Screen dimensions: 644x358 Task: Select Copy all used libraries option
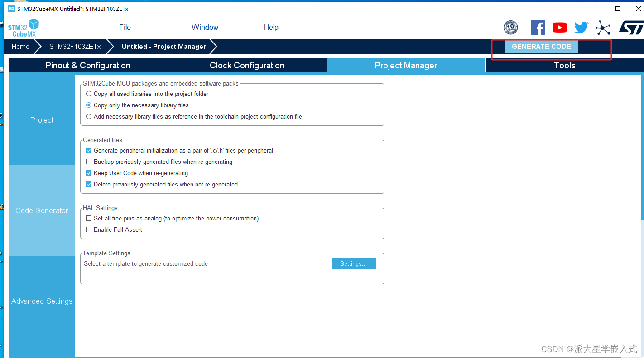(89, 94)
